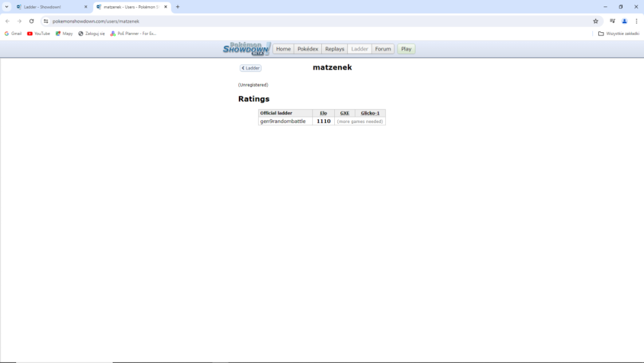This screenshot has height=363, width=644.
Task: Close the matzenek Users tab
Action: point(166,6)
